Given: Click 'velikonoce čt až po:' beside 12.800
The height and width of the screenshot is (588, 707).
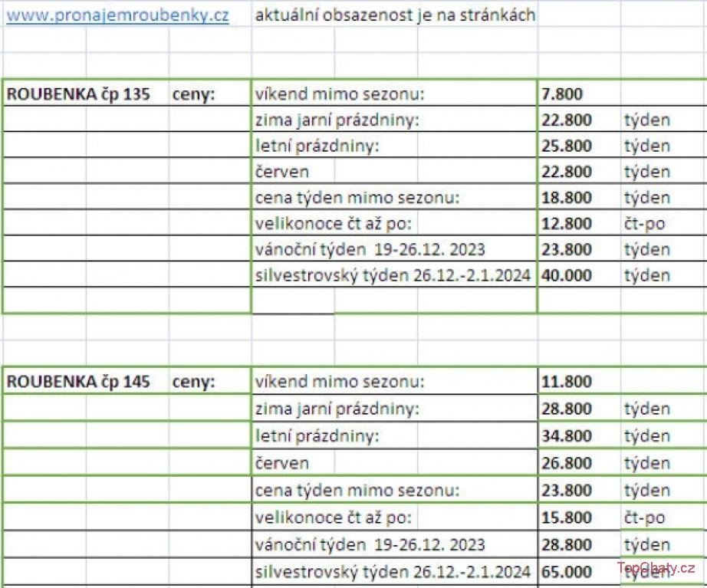Looking at the screenshot, I should pos(334,223).
